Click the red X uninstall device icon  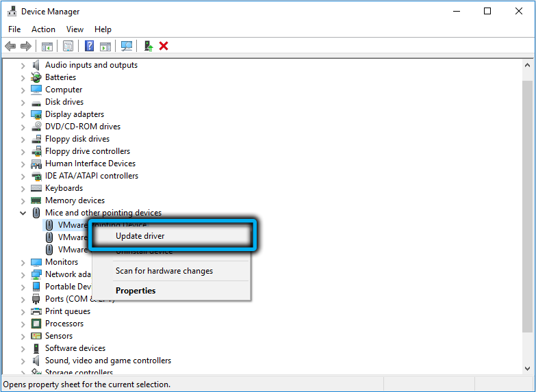pyautogui.click(x=164, y=46)
